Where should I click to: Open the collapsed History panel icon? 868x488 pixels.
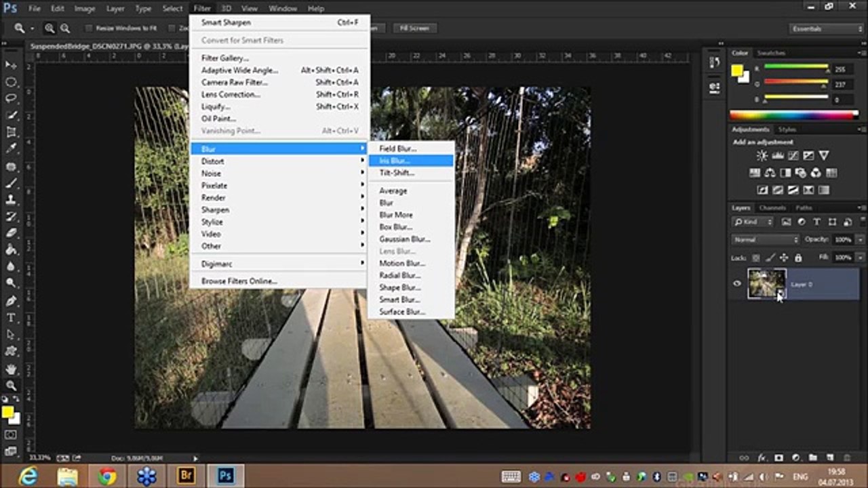(714, 63)
